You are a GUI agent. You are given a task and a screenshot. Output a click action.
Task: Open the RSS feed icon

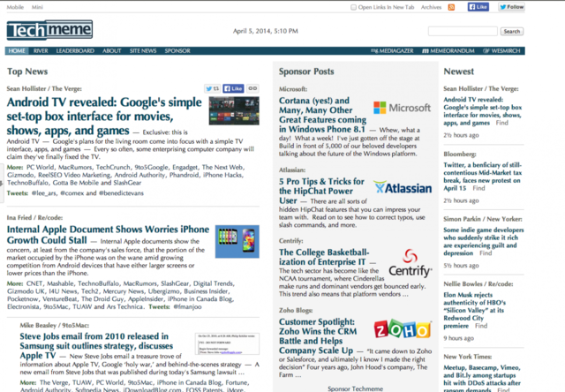451,7
